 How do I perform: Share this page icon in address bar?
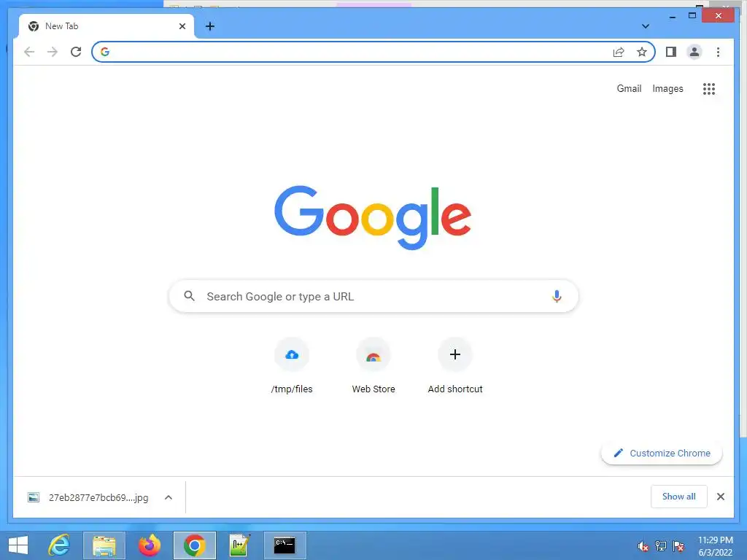click(x=619, y=52)
